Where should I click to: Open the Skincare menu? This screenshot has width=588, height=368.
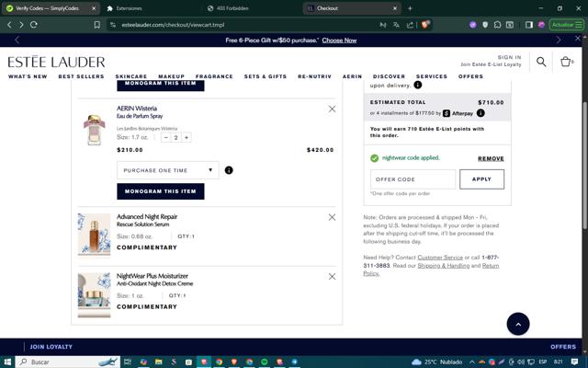tap(130, 76)
